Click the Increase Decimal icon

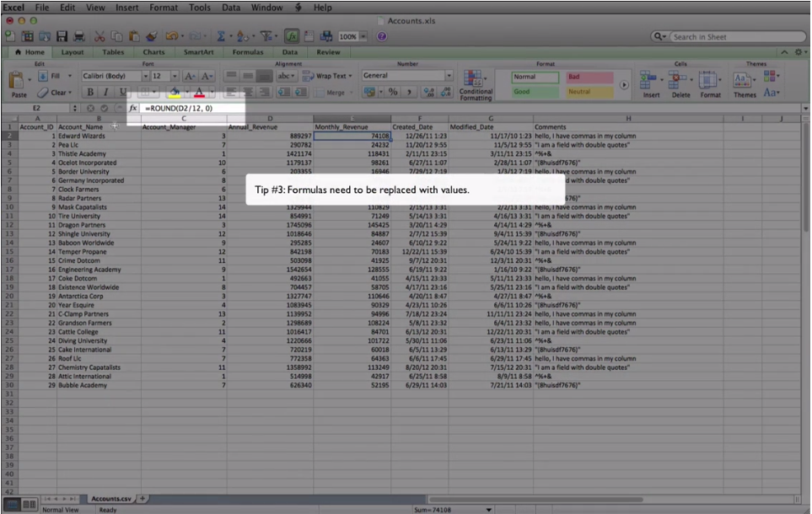(x=429, y=92)
